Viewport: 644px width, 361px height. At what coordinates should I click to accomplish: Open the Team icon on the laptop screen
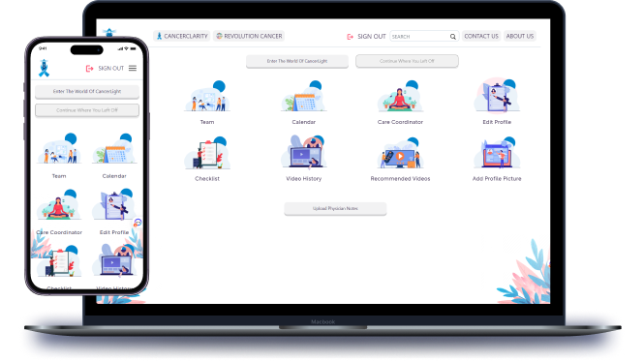(207, 97)
